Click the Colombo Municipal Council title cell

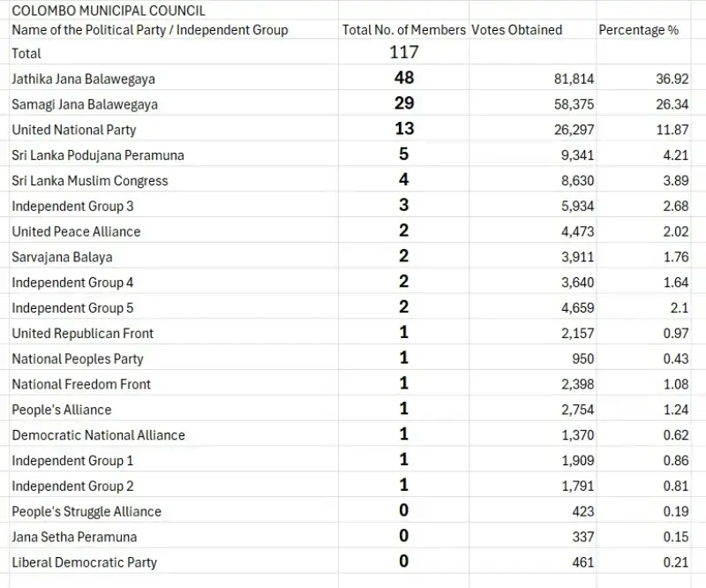(x=109, y=11)
